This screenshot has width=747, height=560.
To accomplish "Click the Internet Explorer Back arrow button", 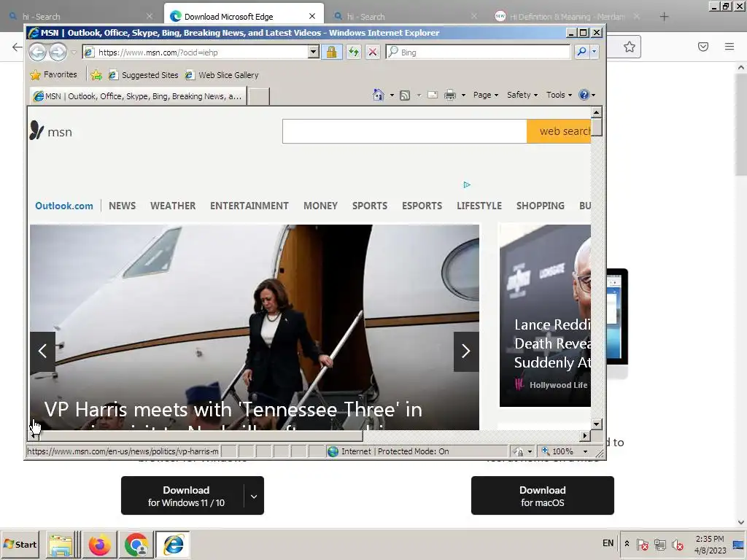I will 38,52.
